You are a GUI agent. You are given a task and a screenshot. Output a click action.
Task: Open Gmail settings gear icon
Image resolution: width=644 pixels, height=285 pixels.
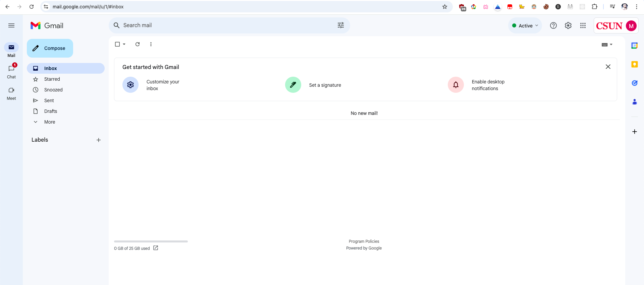click(x=568, y=25)
